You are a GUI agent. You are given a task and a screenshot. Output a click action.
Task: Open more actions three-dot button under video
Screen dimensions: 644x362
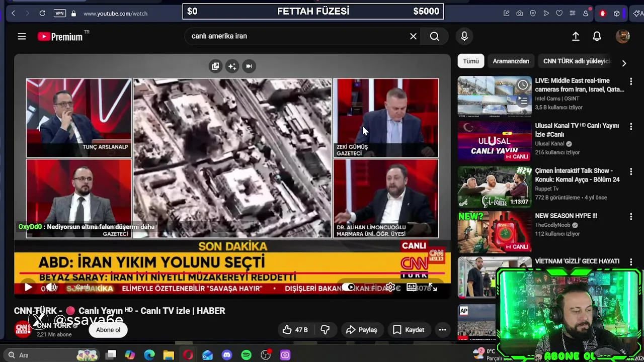coord(443,330)
